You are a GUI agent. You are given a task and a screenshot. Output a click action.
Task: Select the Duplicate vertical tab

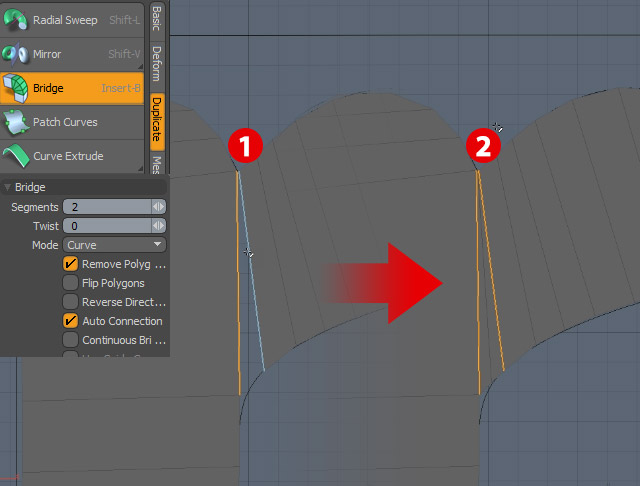157,120
